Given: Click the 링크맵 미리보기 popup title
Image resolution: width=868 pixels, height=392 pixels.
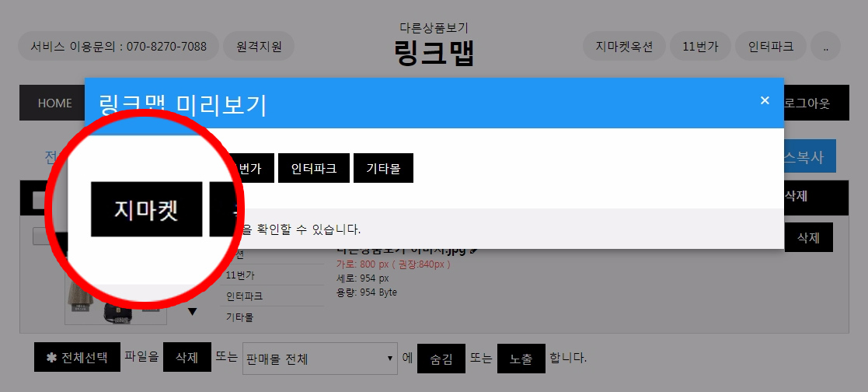Looking at the screenshot, I should (183, 105).
